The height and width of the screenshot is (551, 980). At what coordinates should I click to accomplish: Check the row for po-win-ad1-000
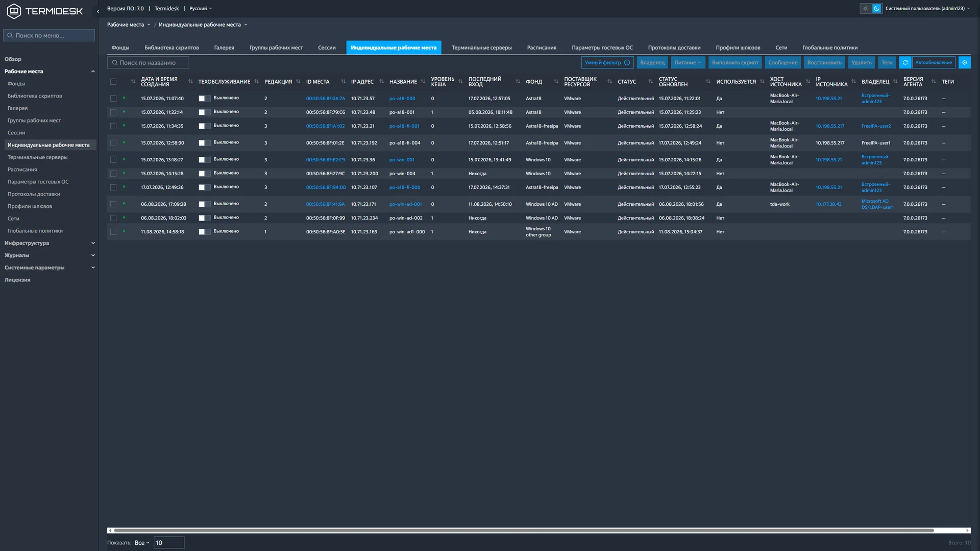click(x=113, y=232)
